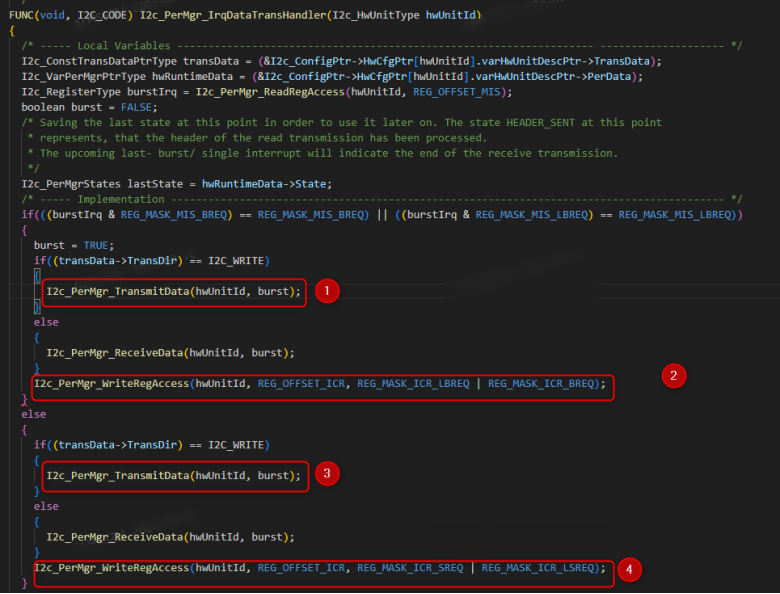Click the REG_MASK_ICR_SREQ constant

pos(410,568)
